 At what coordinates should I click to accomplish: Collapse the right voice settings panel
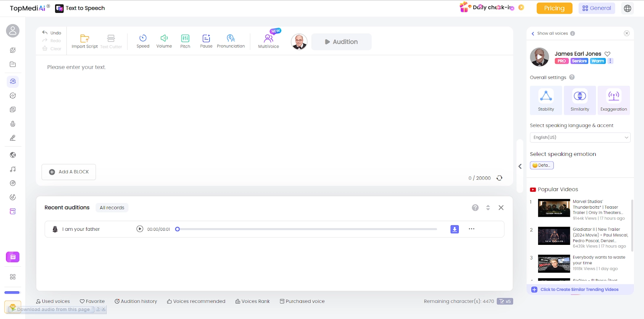[x=520, y=166]
